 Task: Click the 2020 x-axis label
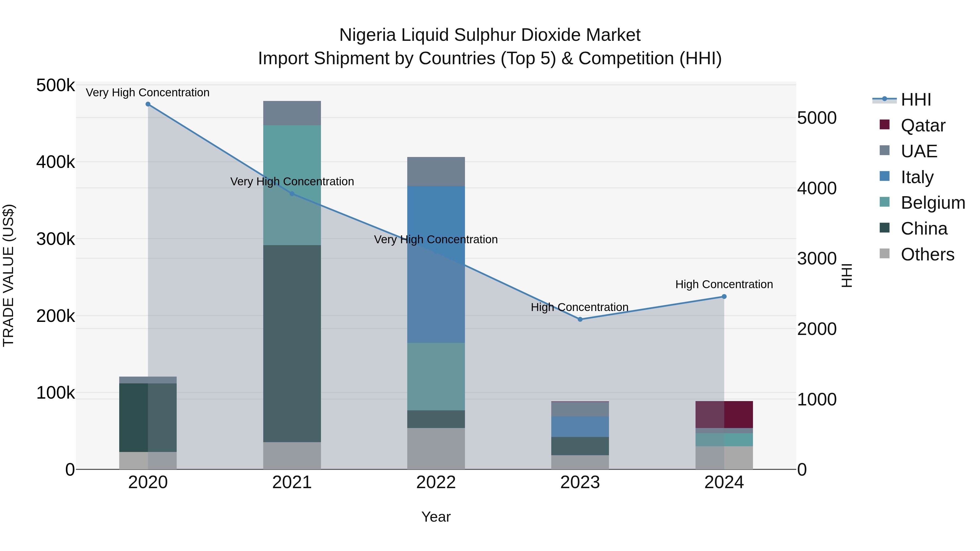pos(148,482)
